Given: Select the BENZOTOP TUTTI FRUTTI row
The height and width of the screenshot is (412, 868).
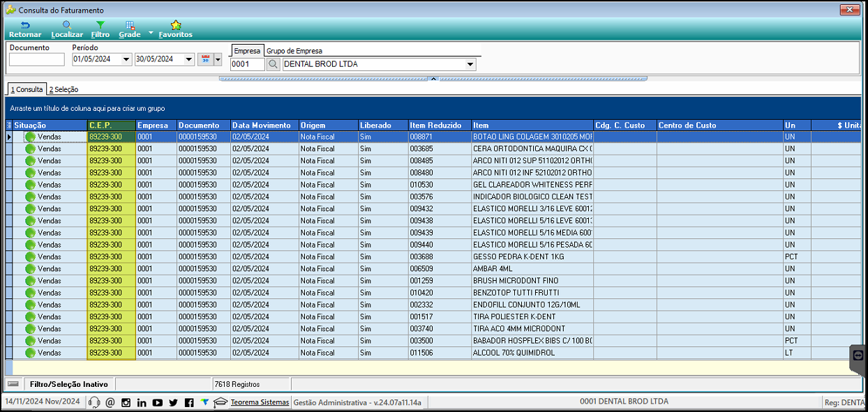Looking at the screenshot, I should (x=433, y=293).
